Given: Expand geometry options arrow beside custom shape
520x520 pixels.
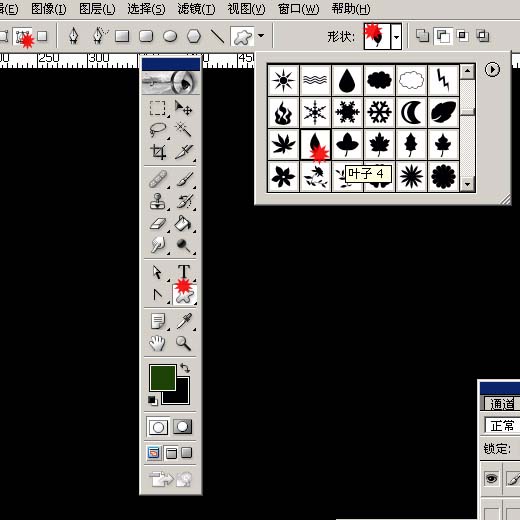Looking at the screenshot, I should [261, 35].
